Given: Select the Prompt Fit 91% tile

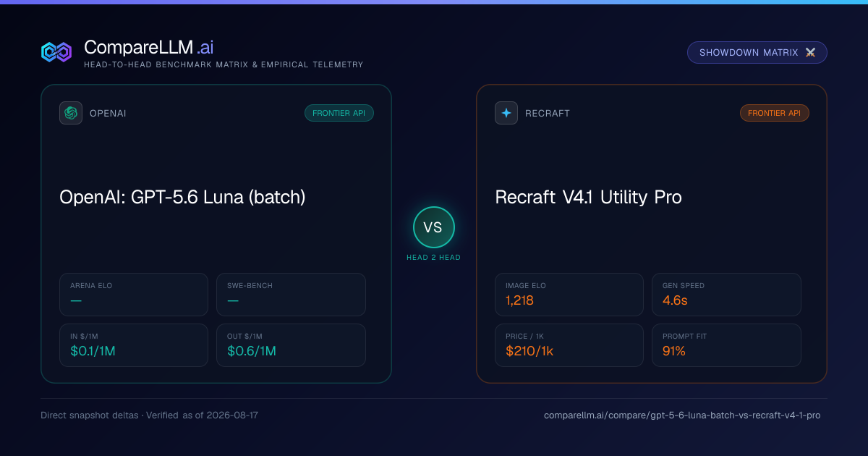Looking at the screenshot, I should pos(726,345).
